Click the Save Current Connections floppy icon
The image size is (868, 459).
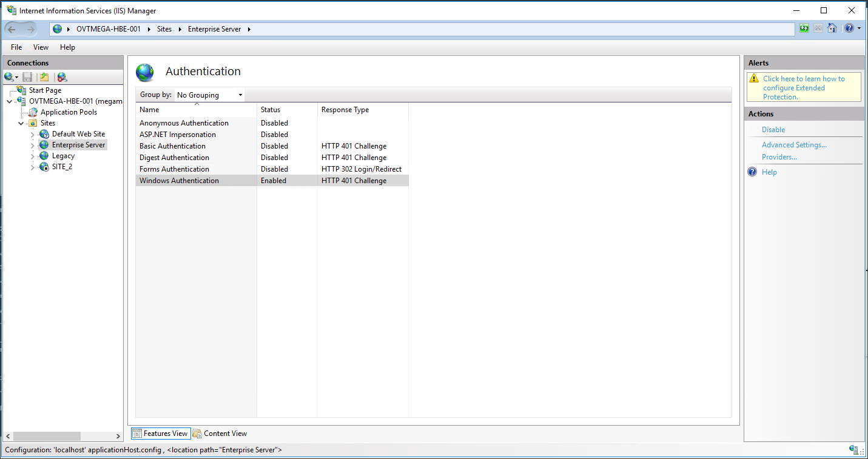(x=27, y=77)
